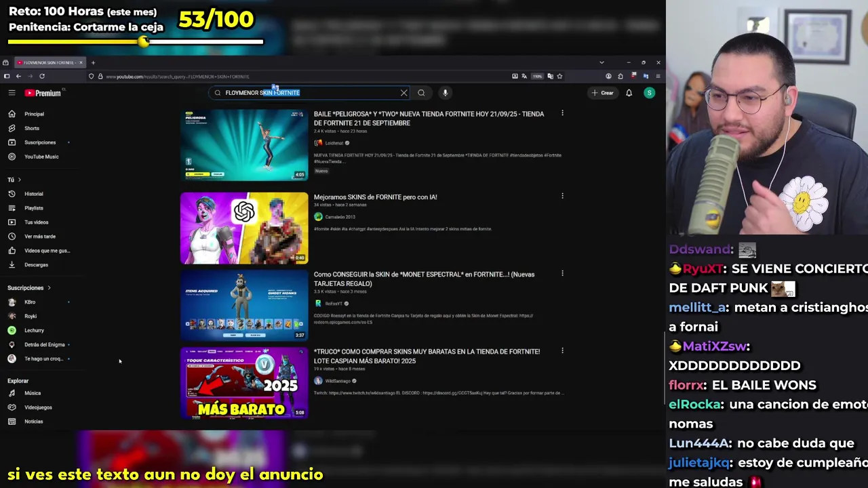Image resolution: width=868 pixels, height=488 pixels.
Task: Open the account avatar menu
Action: coord(649,93)
